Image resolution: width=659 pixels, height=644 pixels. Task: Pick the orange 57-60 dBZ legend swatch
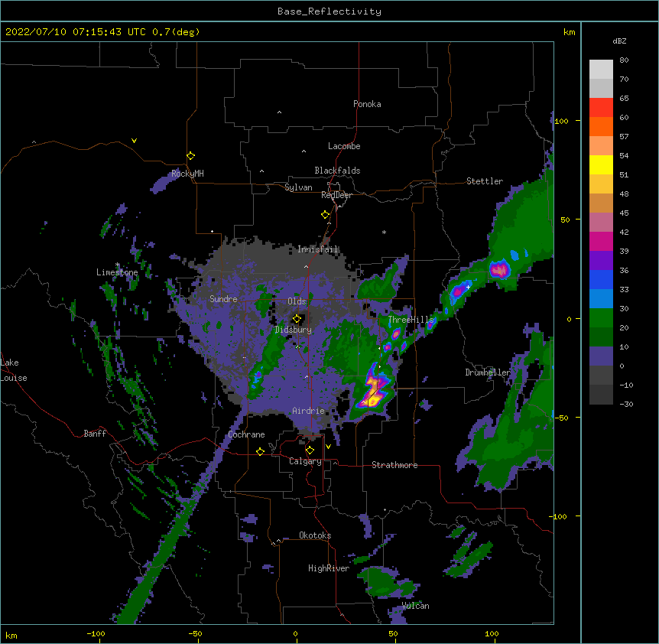point(601,126)
